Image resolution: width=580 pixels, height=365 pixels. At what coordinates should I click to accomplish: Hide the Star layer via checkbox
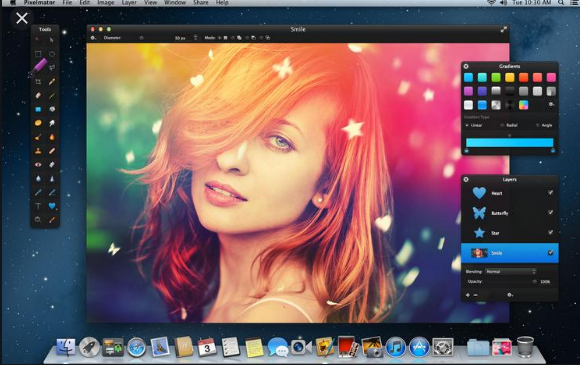(x=550, y=232)
